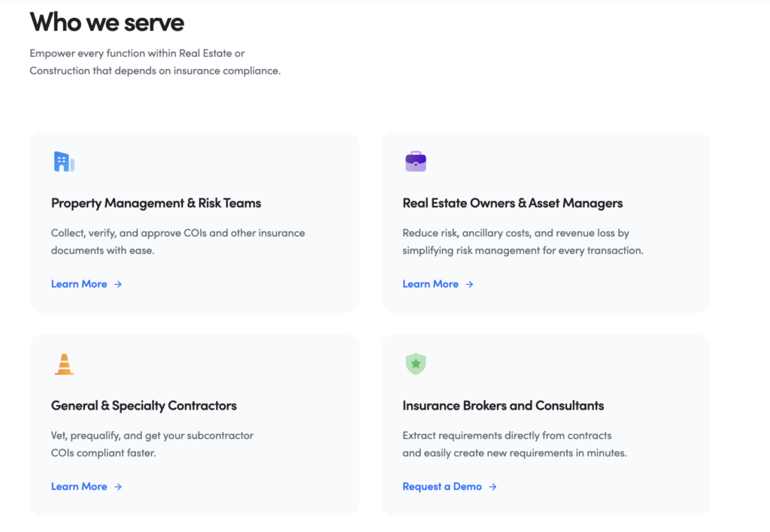Click the Who we serve heading
The image size is (770, 532).
(107, 23)
